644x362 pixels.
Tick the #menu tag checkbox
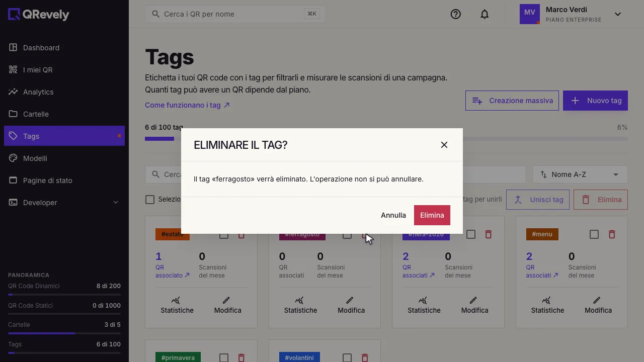[x=594, y=234]
